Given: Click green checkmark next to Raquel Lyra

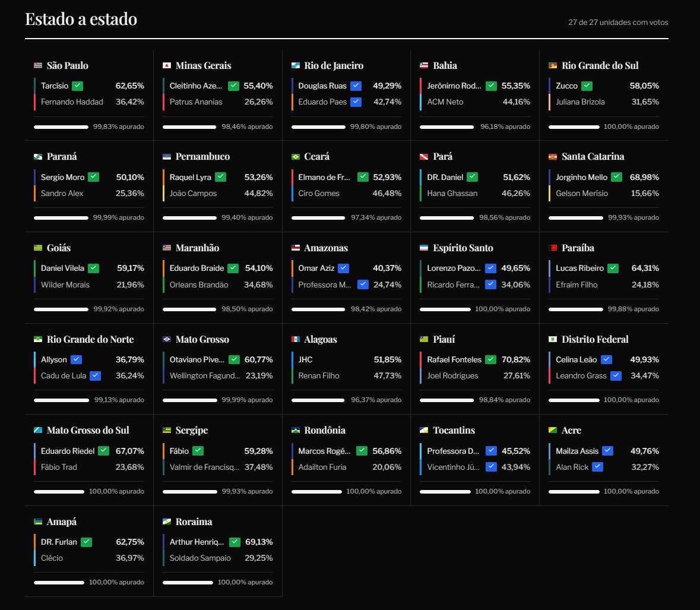Looking at the screenshot, I should 220,177.
